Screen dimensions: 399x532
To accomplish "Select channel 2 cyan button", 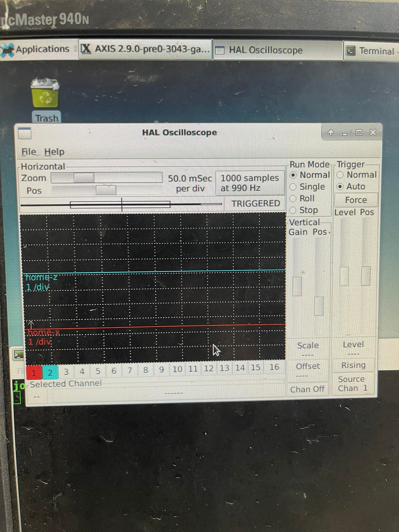I will 50,372.
